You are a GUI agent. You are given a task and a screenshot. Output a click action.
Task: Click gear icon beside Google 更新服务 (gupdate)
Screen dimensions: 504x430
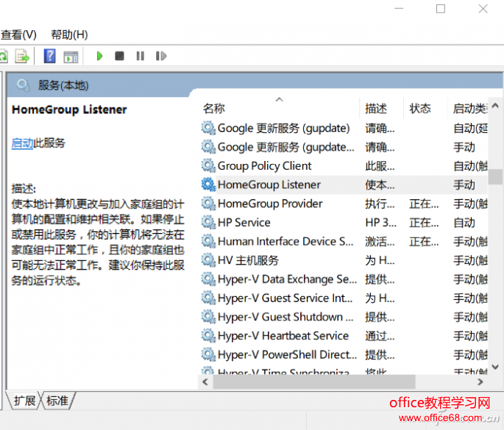click(208, 128)
